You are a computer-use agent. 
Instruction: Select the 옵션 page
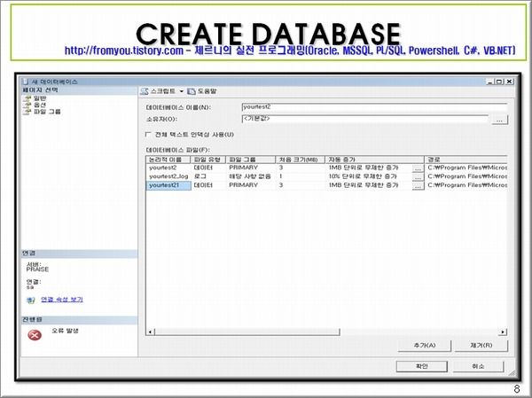pyautogui.click(x=40, y=105)
